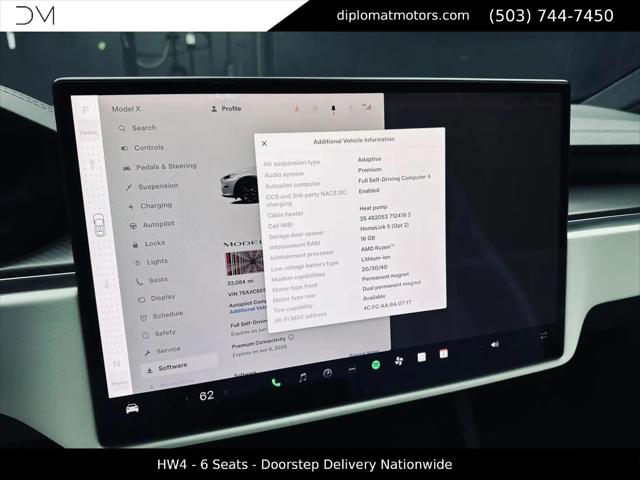The width and height of the screenshot is (640, 480).
Task: Click the 'Full Self-Driving Computer 4' value
Action: tap(394, 179)
